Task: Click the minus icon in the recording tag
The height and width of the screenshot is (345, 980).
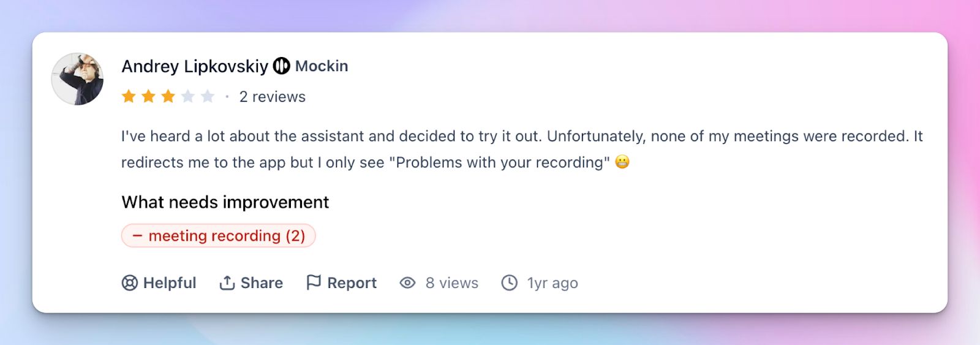Action: [137, 235]
